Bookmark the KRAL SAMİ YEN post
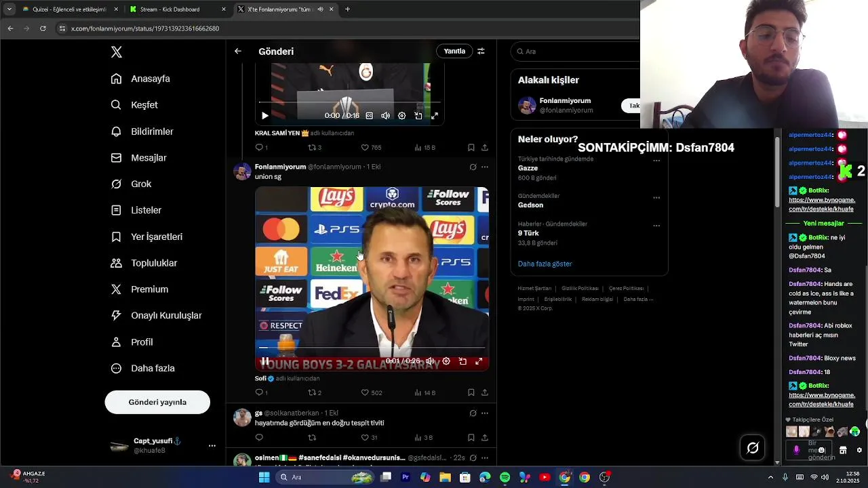 (x=471, y=148)
